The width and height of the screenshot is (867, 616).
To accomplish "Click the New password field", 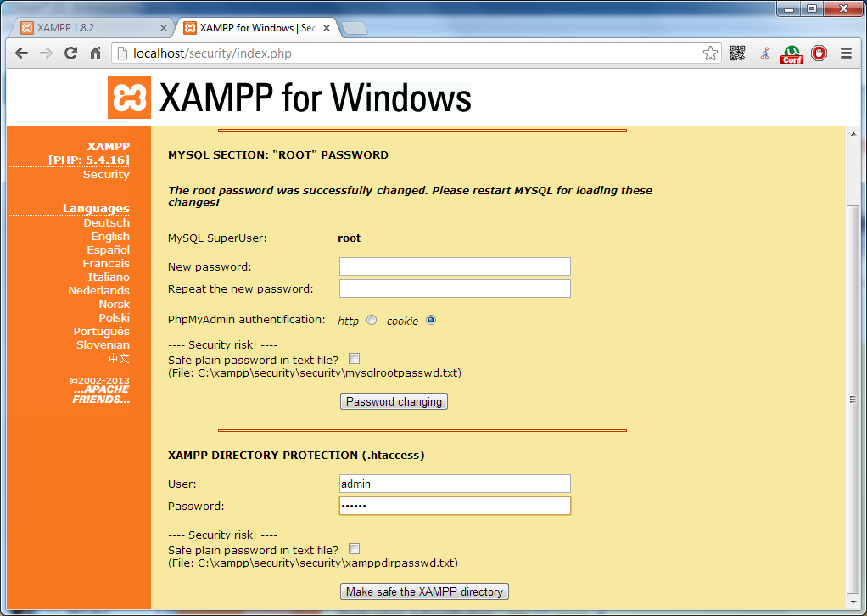I will pos(455,266).
